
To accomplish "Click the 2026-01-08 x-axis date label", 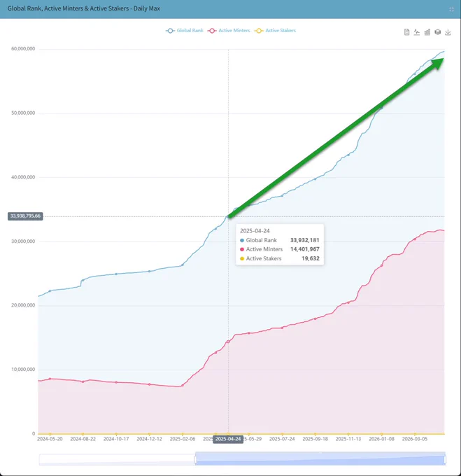I will point(381,439).
